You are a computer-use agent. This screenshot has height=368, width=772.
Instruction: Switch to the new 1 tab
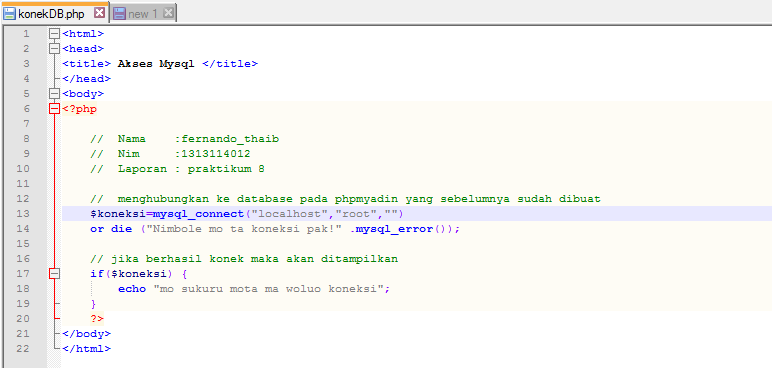pyautogui.click(x=143, y=13)
